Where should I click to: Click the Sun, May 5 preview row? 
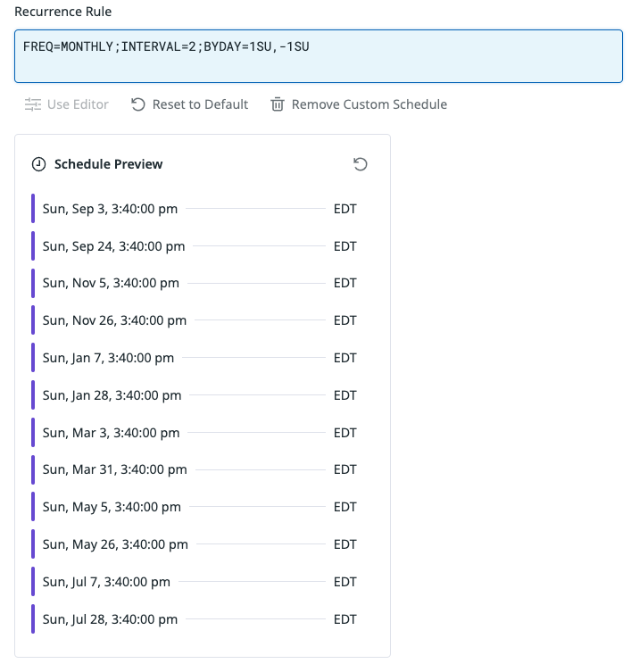click(195, 507)
